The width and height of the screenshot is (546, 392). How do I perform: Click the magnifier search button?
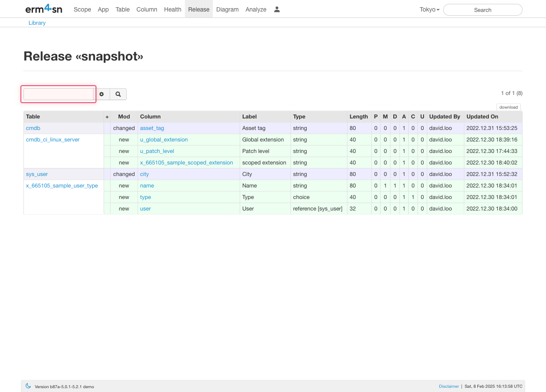click(118, 94)
